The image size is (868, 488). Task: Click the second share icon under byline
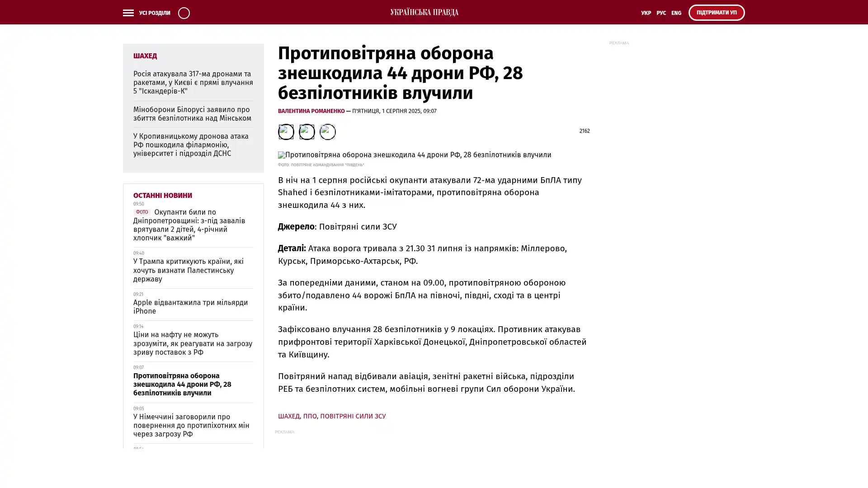click(307, 132)
